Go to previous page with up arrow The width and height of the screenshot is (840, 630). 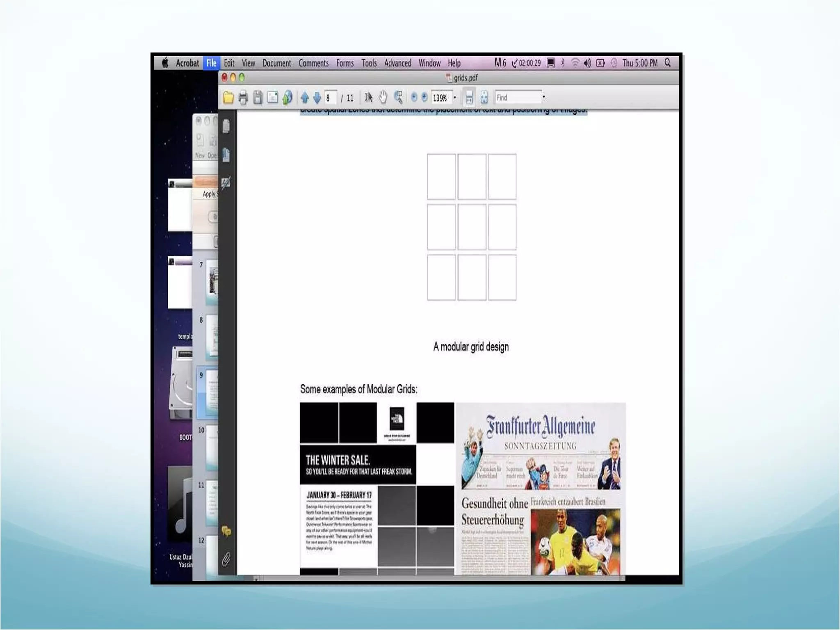click(x=304, y=98)
